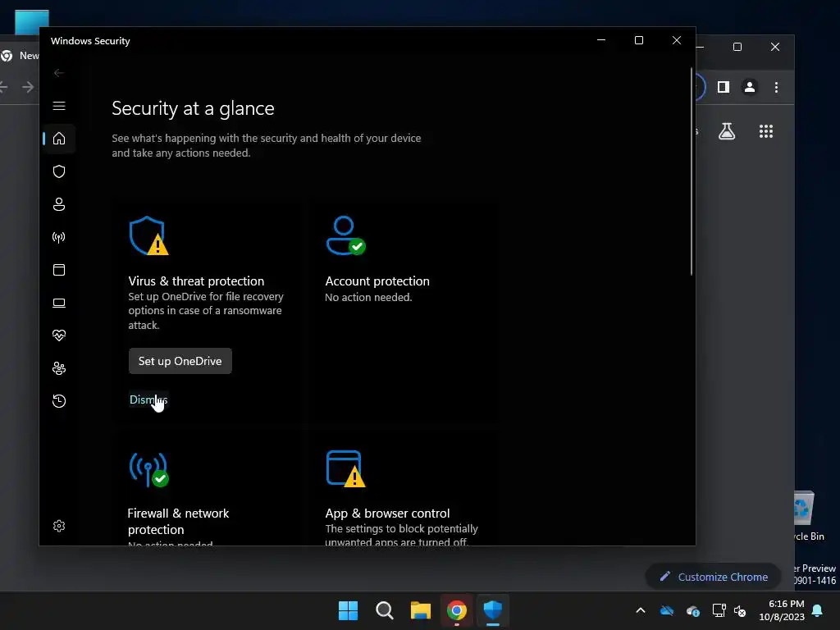The image size is (840, 630).
Task: Open Account protection person sidebar icon
Action: pos(59,204)
